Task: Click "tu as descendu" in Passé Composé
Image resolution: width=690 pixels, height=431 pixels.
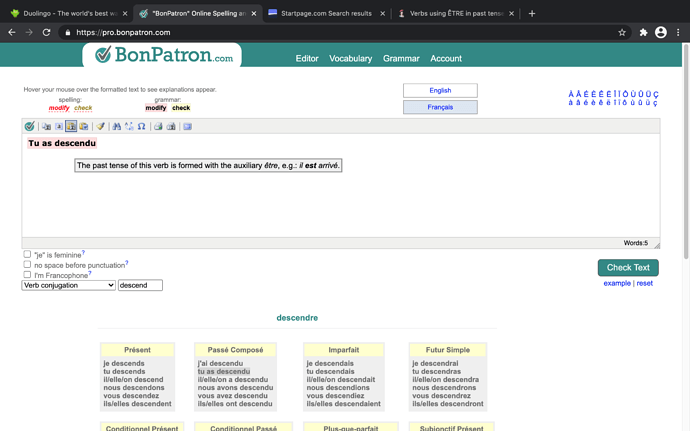Action: (x=224, y=371)
